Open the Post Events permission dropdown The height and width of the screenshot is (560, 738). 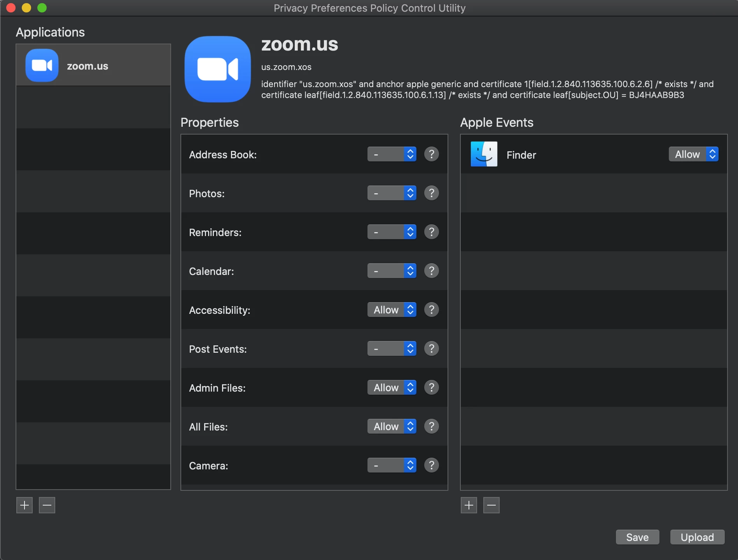coord(392,349)
